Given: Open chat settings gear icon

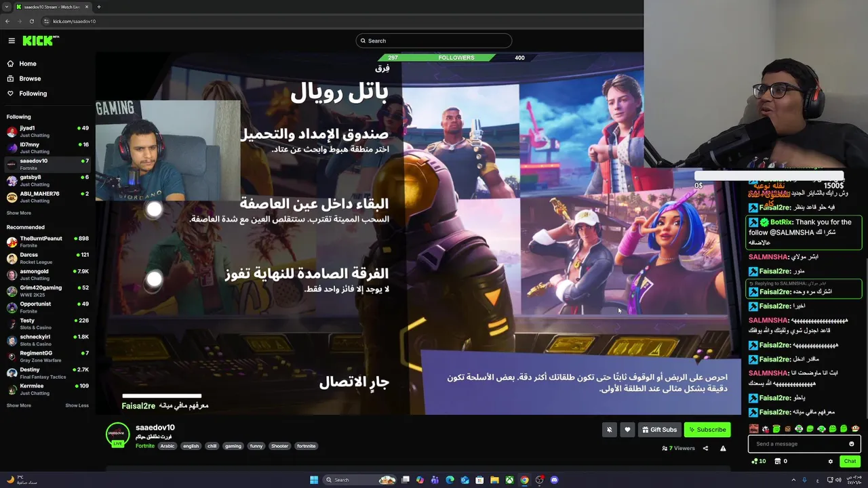Looking at the screenshot, I should (x=831, y=461).
